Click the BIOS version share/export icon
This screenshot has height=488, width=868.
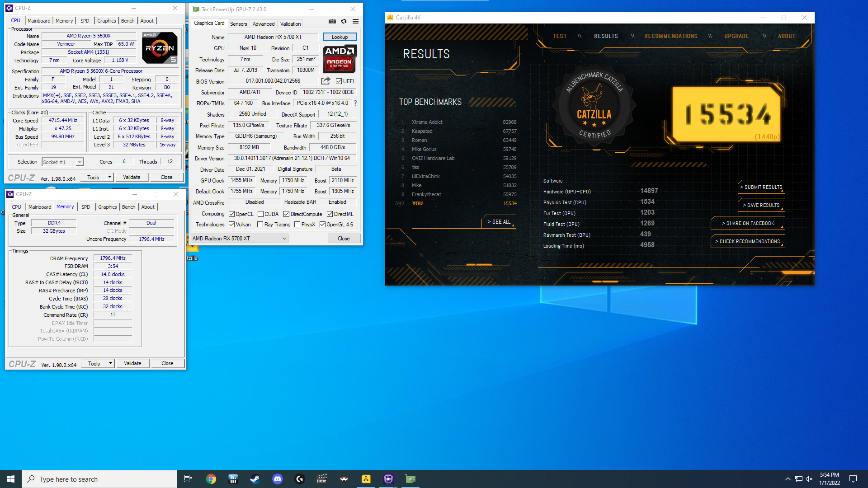325,81
